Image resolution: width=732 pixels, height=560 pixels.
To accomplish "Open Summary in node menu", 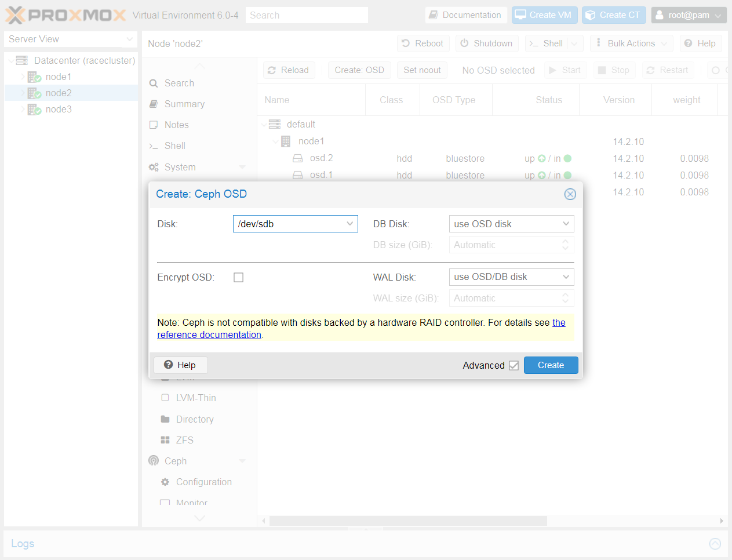I will (x=184, y=104).
